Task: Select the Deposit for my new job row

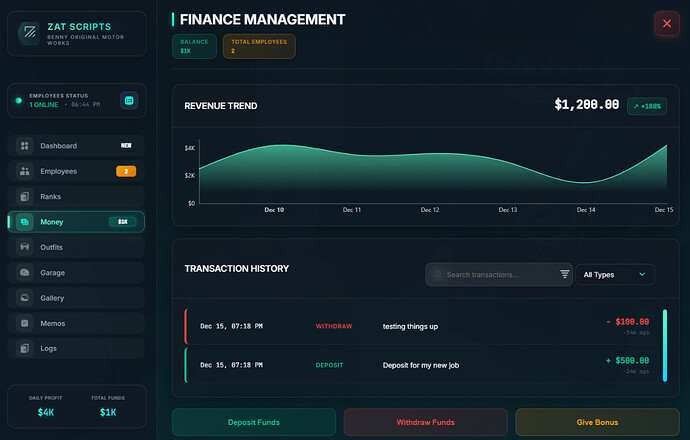Action: tap(422, 365)
